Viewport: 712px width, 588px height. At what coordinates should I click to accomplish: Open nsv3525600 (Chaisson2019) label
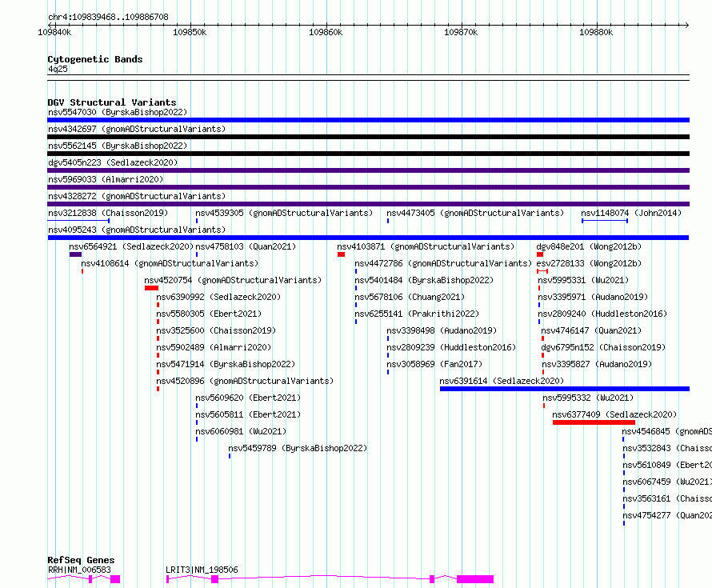click(216, 330)
